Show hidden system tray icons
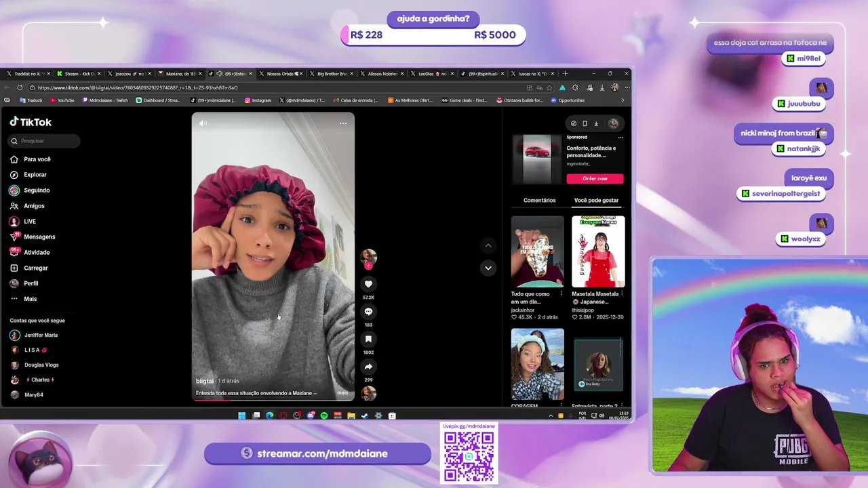Image resolution: width=868 pixels, height=488 pixels. point(551,415)
